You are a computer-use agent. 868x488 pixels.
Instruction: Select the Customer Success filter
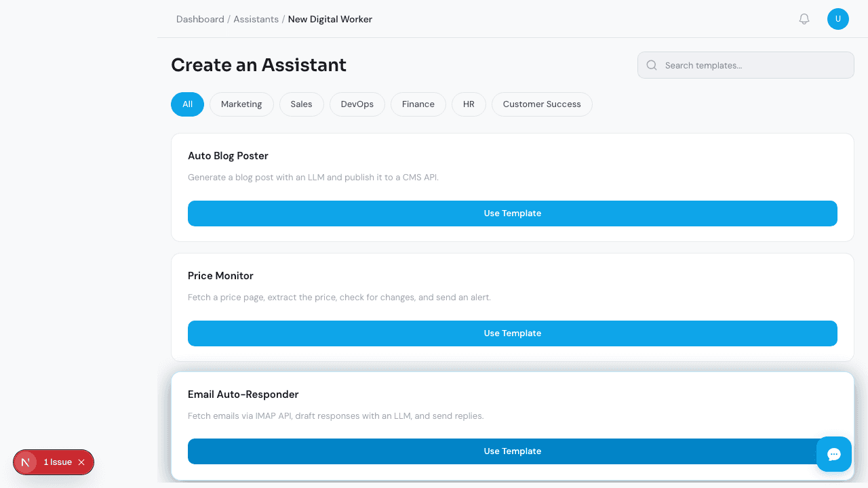pyautogui.click(x=542, y=104)
